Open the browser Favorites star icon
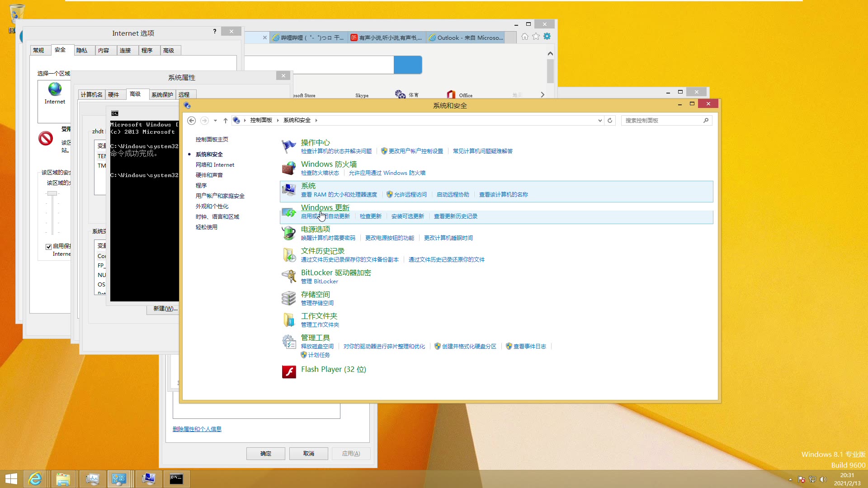 (x=536, y=37)
